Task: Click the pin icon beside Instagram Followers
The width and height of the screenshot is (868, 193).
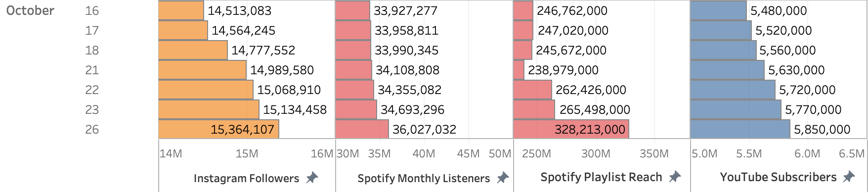Action: coord(312,178)
